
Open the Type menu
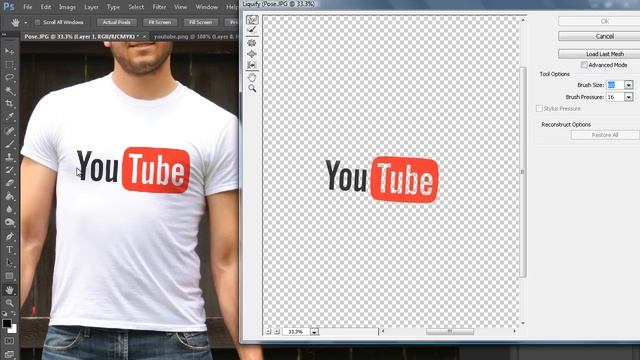[113, 7]
